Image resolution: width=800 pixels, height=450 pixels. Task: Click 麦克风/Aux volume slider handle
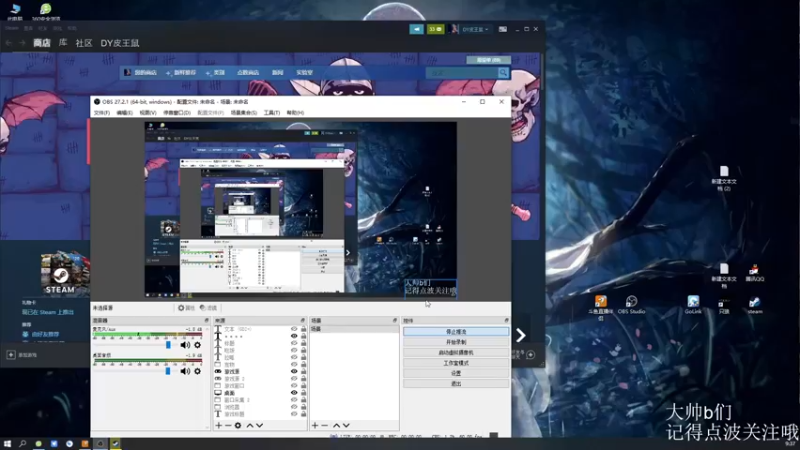pos(168,345)
